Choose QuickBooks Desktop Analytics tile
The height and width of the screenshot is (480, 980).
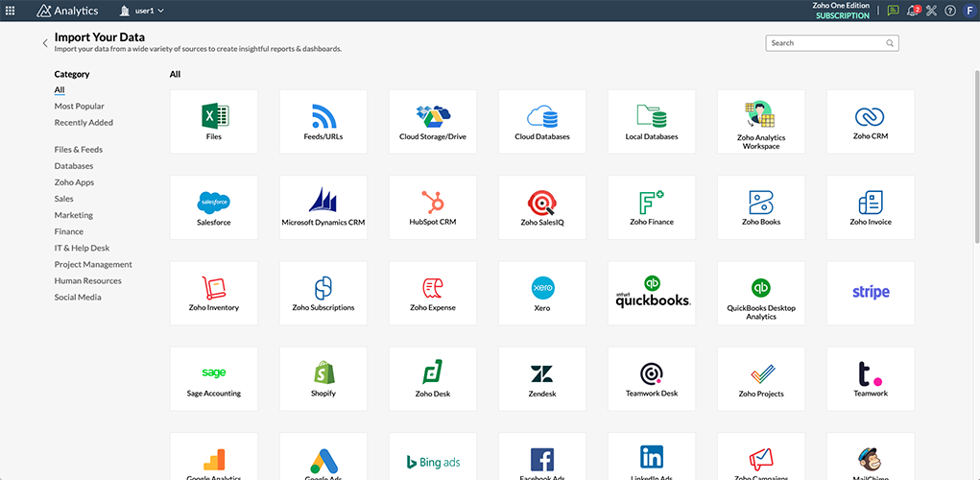(761, 293)
